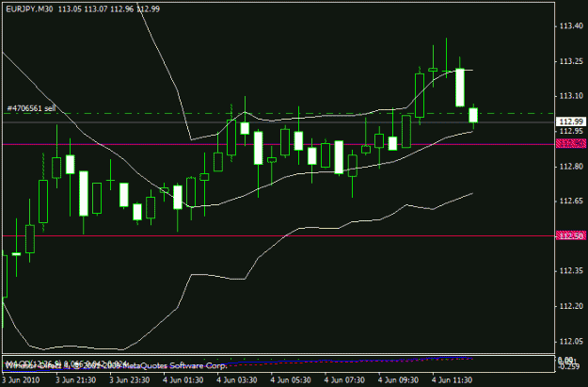Click the 4 Jun 09:30 time label
This screenshot has width=588, height=387.
pyautogui.click(x=398, y=379)
